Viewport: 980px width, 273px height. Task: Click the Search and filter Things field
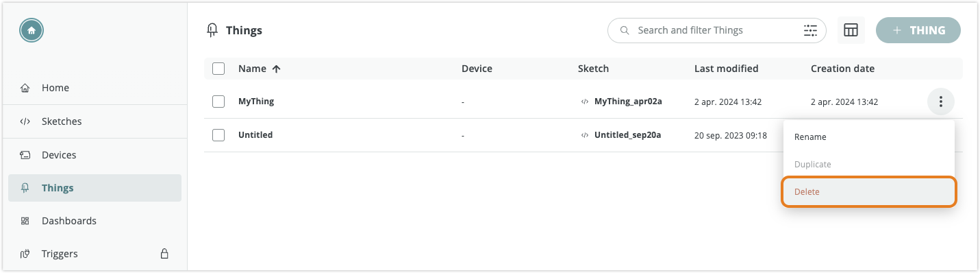click(x=717, y=30)
